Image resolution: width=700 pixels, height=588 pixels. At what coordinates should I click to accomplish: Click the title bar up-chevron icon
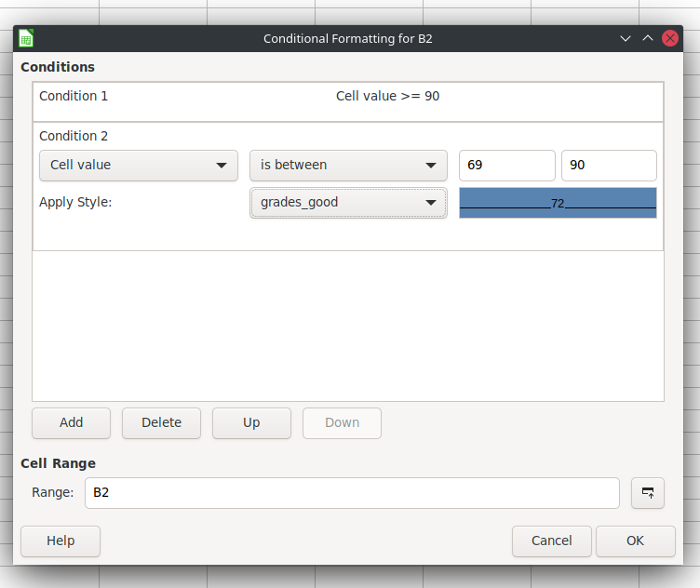(x=648, y=38)
